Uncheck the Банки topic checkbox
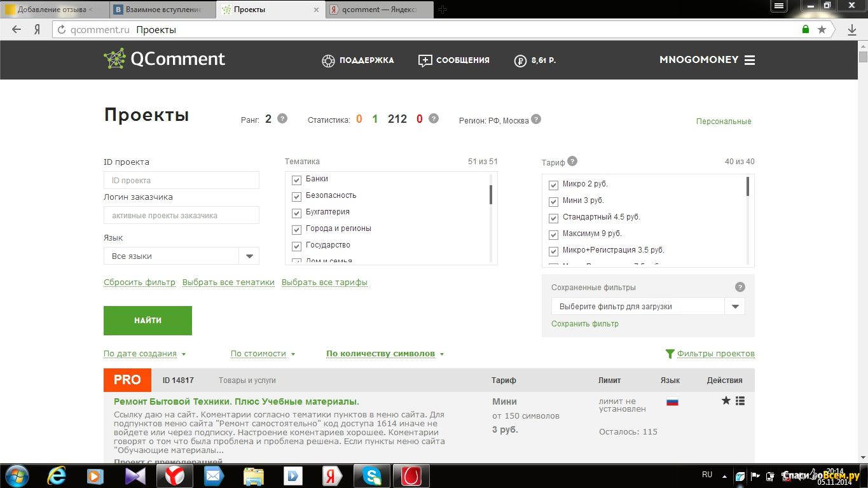Viewport: 868px width, 488px height. tap(296, 180)
